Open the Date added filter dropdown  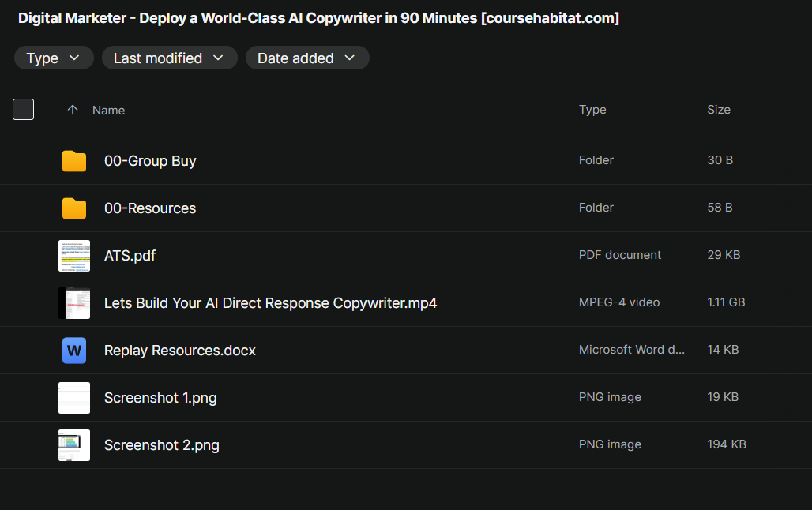pyautogui.click(x=306, y=58)
